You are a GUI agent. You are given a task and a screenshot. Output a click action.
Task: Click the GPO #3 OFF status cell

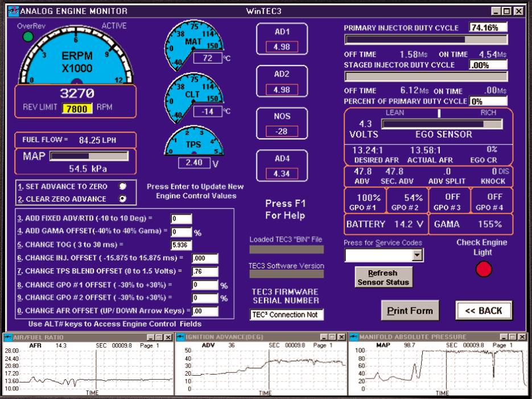450,201
